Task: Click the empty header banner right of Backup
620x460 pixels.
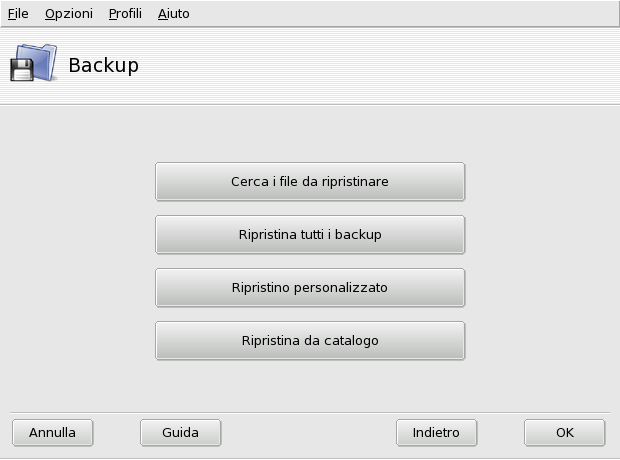Action: (400, 66)
